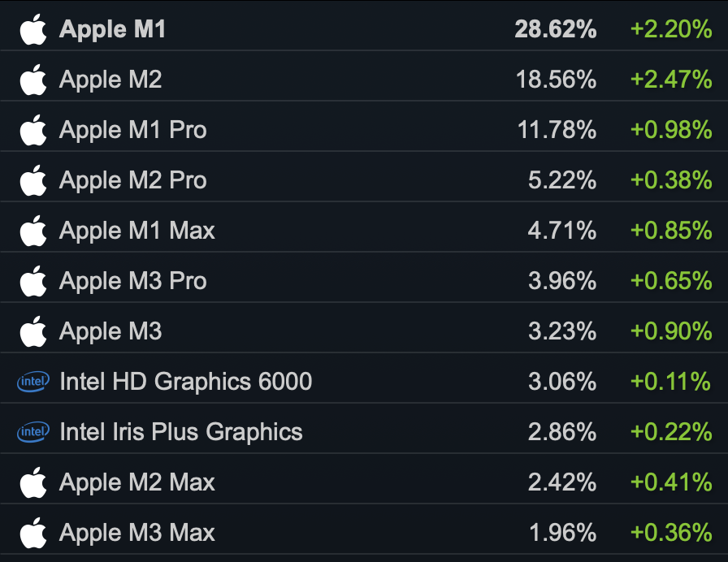Viewport: 728px width, 562px height.
Task: Select the Apple M3 Pro label
Action: (x=132, y=281)
